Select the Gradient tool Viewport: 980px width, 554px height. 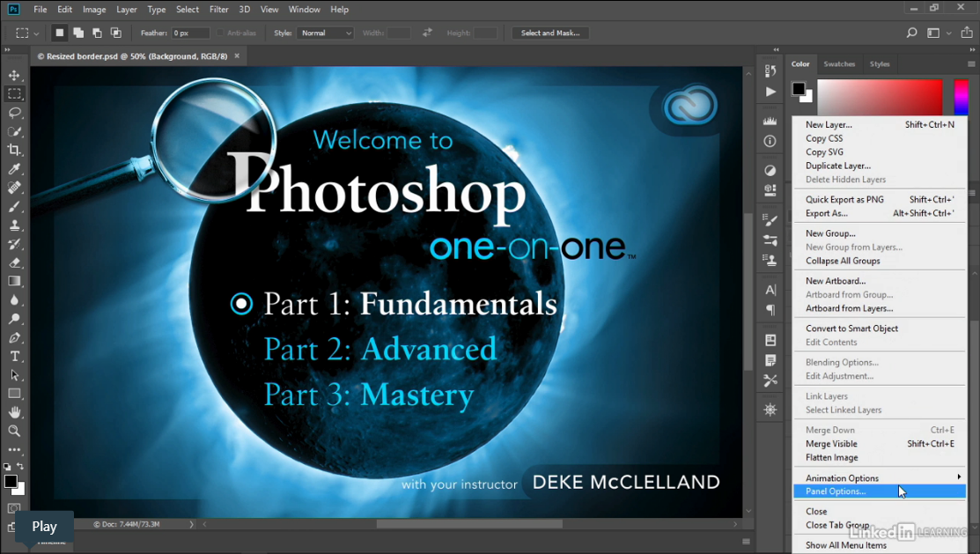(14, 281)
